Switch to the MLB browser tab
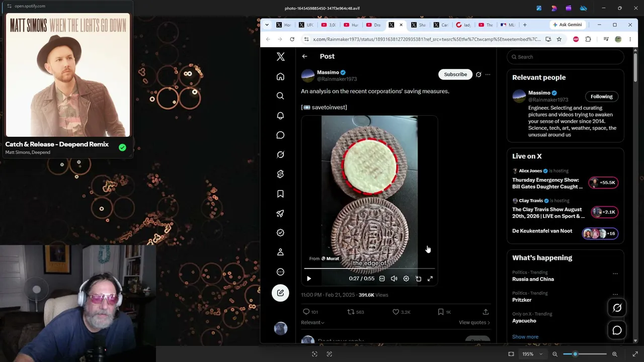 point(508,25)
